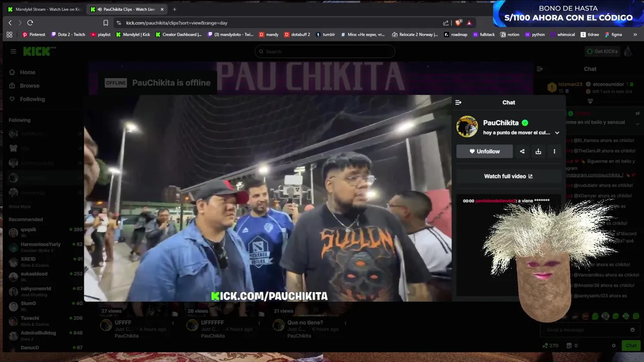Hide the pinned chat message eye icon

[x=637, y=114]
